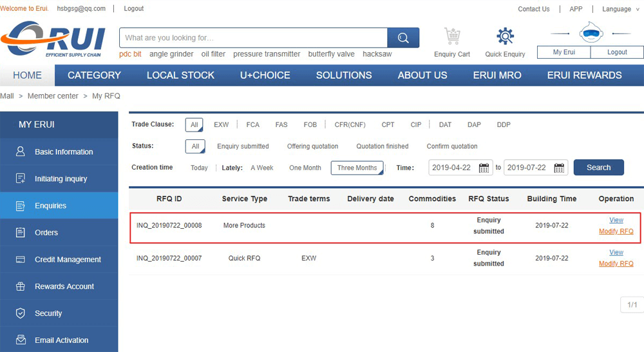Filter trade clause by FOB

[x=310, y=124]
